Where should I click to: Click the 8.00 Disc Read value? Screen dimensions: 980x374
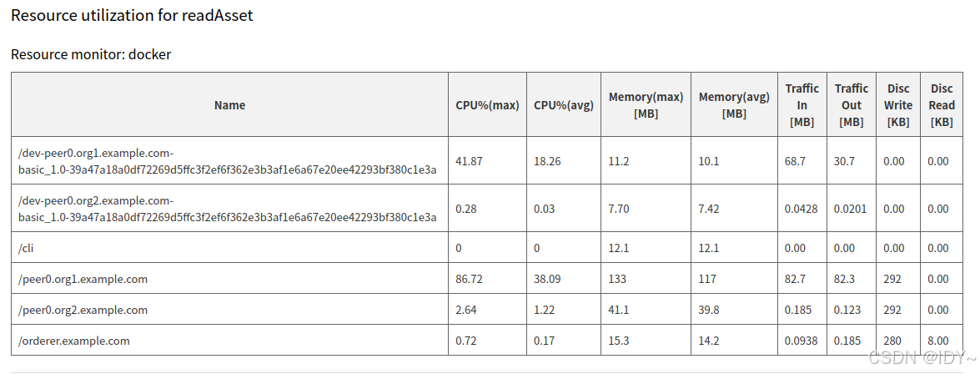(938, 341)
